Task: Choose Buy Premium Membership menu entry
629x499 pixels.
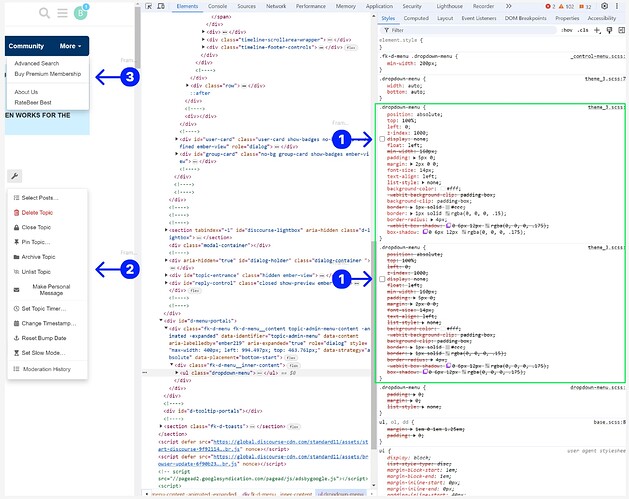Action: point(48,74)
